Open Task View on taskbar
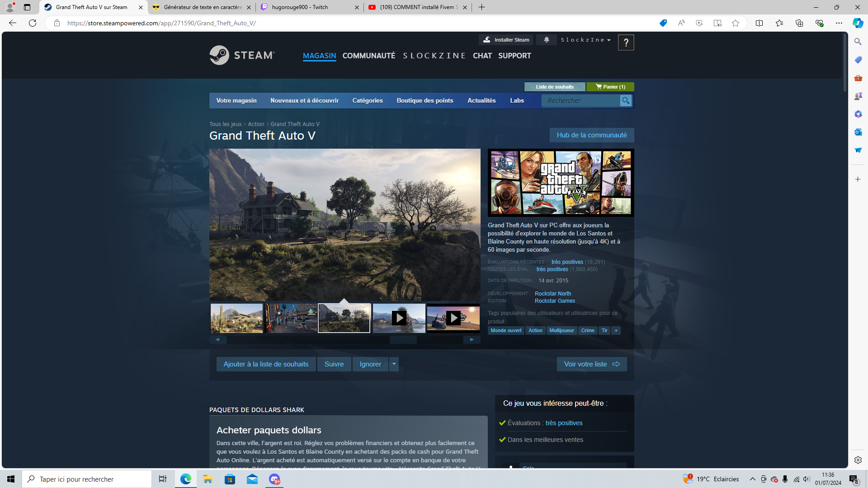 [x=163, y=479]
